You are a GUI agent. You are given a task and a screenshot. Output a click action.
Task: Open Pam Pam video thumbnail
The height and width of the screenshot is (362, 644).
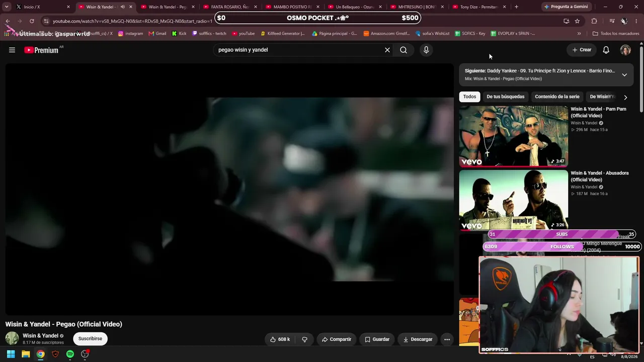click(x=513, y=136)
